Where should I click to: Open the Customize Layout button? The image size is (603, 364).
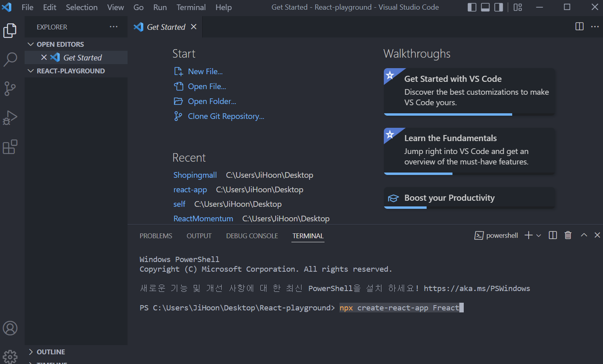(518, 7)
